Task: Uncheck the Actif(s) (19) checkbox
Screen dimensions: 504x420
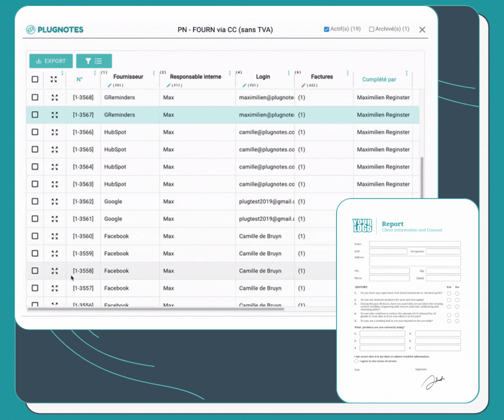Action: tap(326, 29)
